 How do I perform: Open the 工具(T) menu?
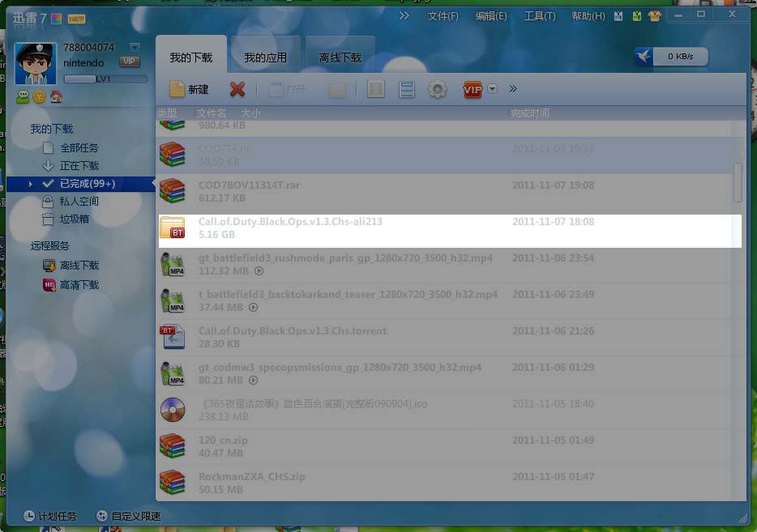click(x=539, y=16)
